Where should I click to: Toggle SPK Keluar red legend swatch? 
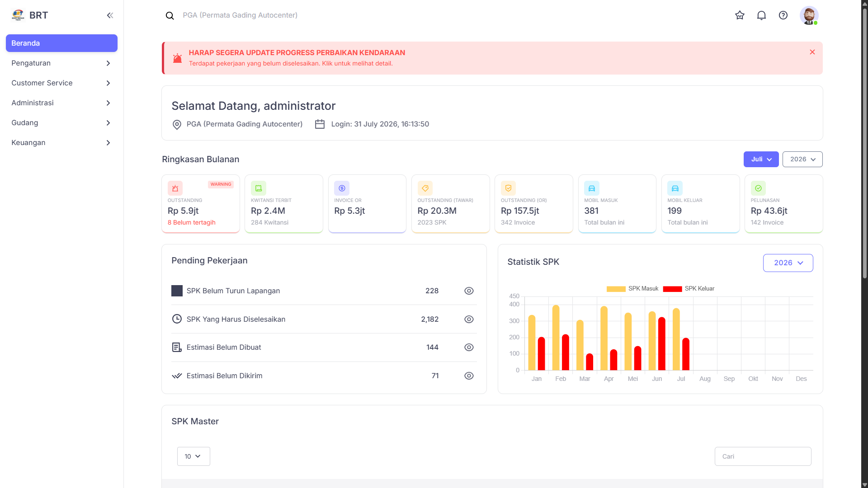672,289
